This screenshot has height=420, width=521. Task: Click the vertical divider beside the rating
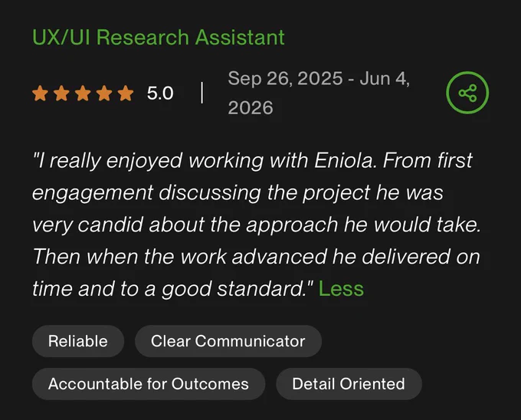pyautogui.click(x=202, y=93)
